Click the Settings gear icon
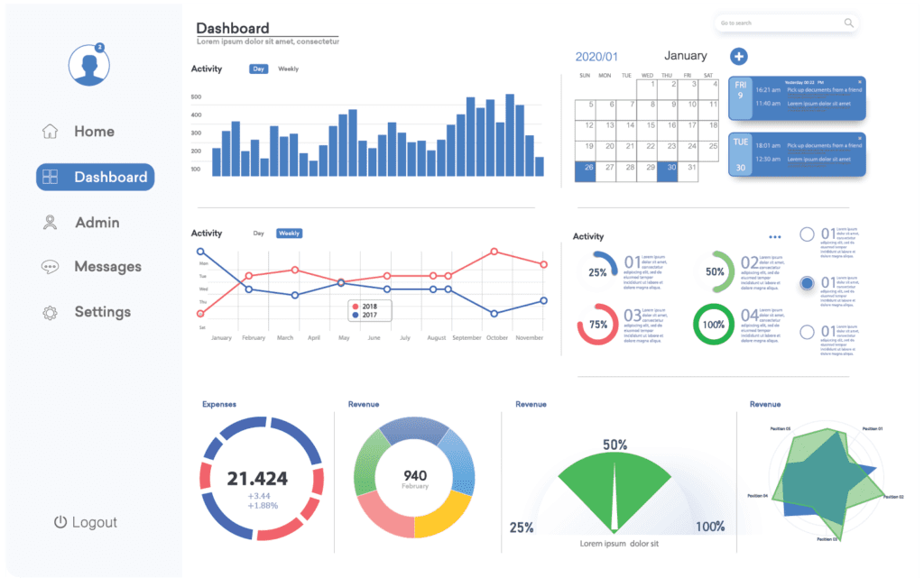 pyautogui.click(x=51, y=313)
